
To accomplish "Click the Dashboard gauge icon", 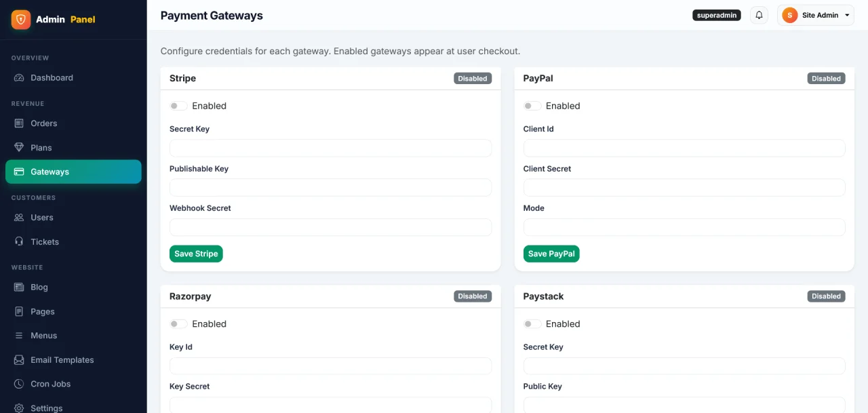I will (19, 78).
